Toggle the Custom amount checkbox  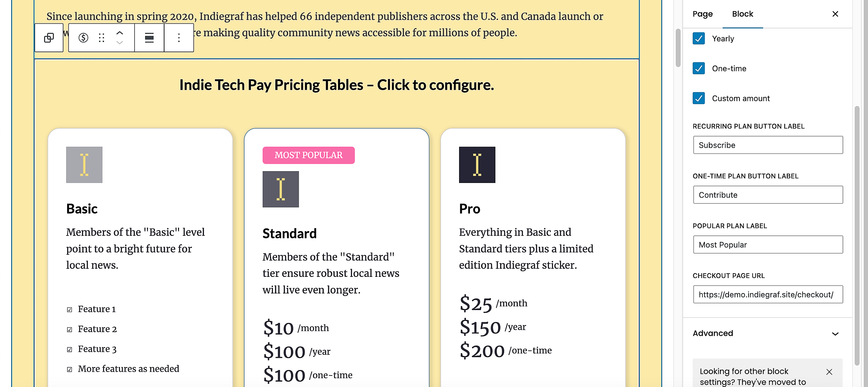pos(699,98)
